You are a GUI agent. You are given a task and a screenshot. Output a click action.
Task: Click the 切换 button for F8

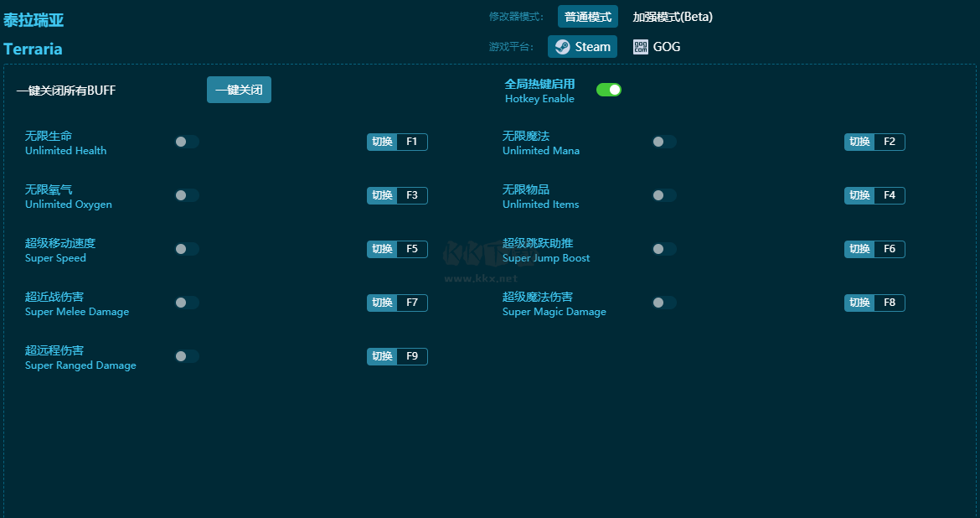tap(859, 303)
